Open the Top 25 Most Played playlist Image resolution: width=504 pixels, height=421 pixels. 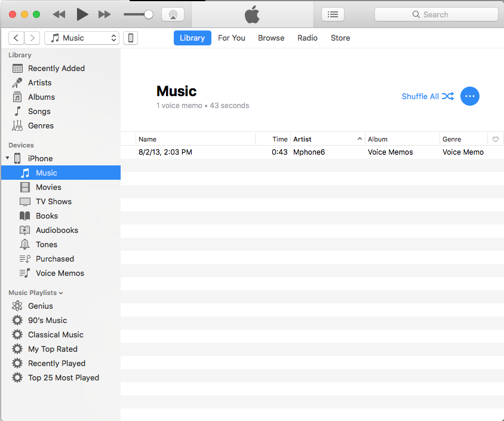61,377
